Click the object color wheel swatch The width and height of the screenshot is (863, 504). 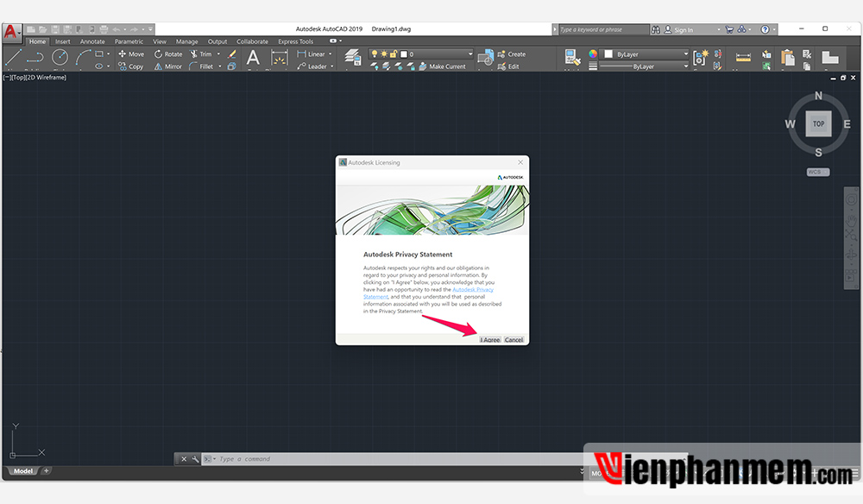pyautogui.click(x=593, y=54)
